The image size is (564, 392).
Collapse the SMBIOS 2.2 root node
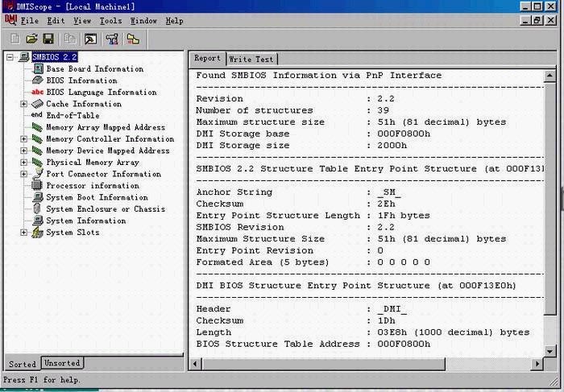tap(10, 57)
